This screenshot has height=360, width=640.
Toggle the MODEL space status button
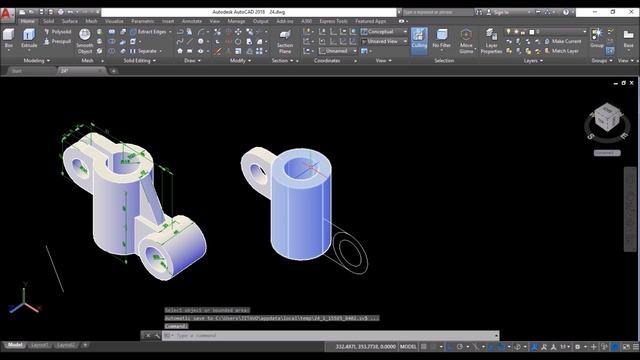(408, 347)
